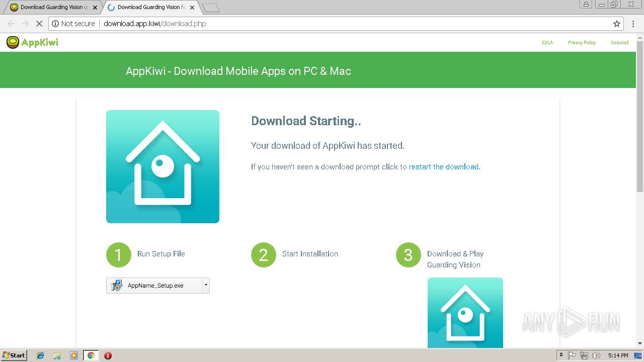Click the Run Setup File step label
The height and width of the screenshot is (362, 644).
coord(161,254)
